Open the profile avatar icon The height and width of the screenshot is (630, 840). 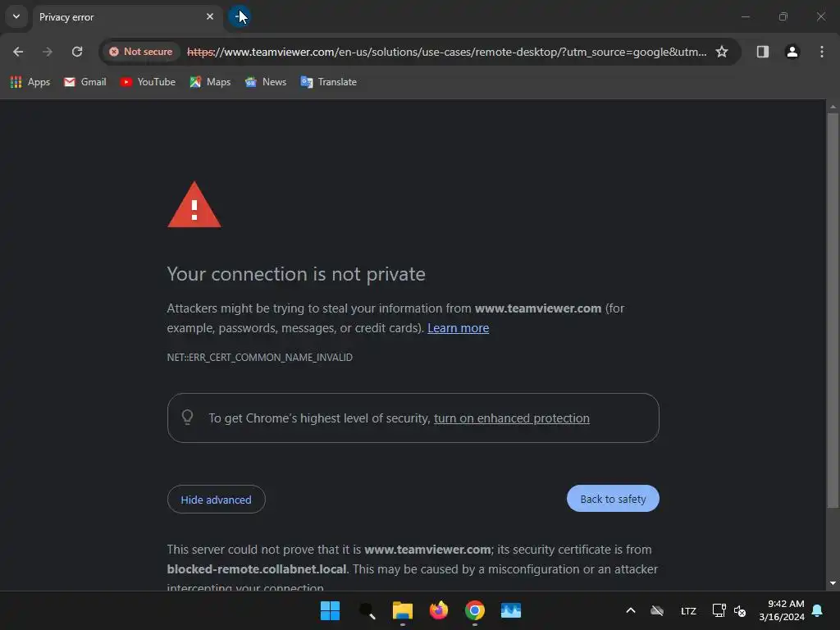792,52
